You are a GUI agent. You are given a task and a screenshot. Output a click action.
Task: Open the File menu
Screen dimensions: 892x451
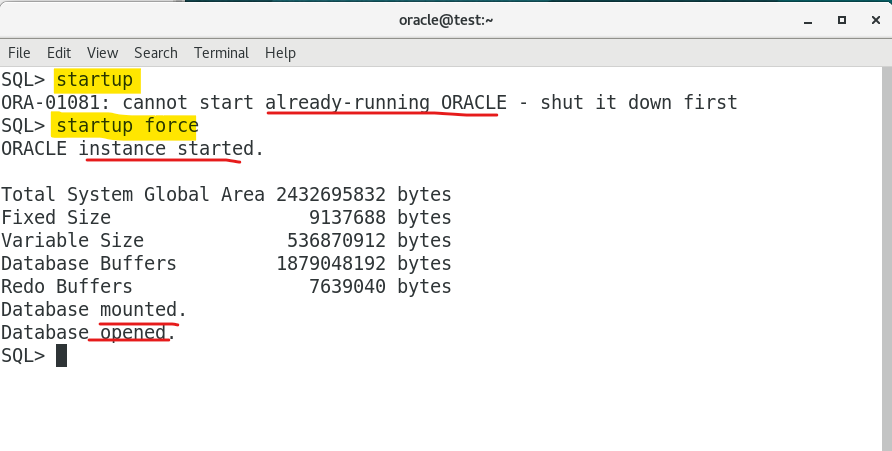coord(19,53)
